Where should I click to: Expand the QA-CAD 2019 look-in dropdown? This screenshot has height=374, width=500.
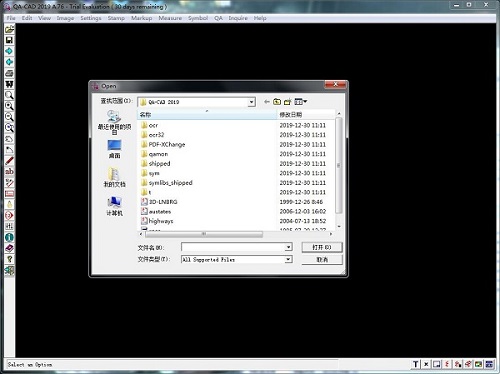[x=252, y=102]
